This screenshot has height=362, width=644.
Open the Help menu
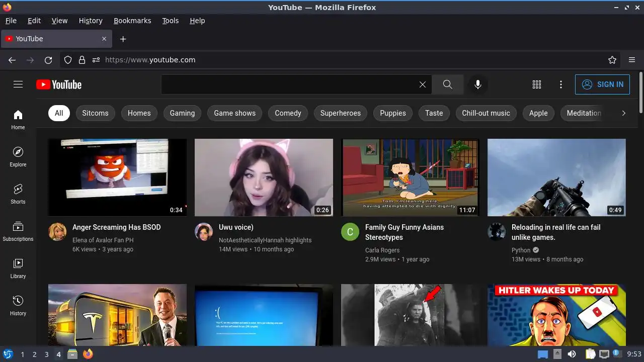(197, 21)
